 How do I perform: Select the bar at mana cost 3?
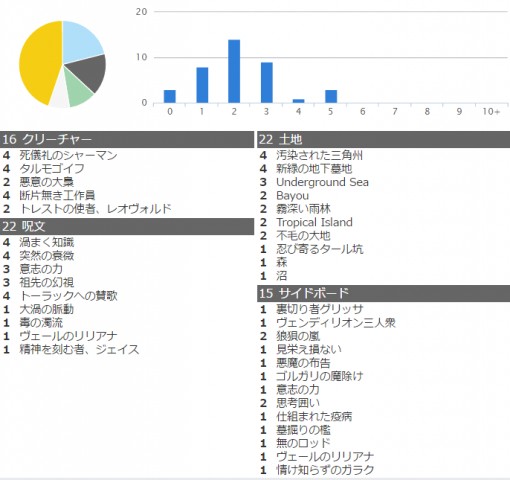[267, 82]
